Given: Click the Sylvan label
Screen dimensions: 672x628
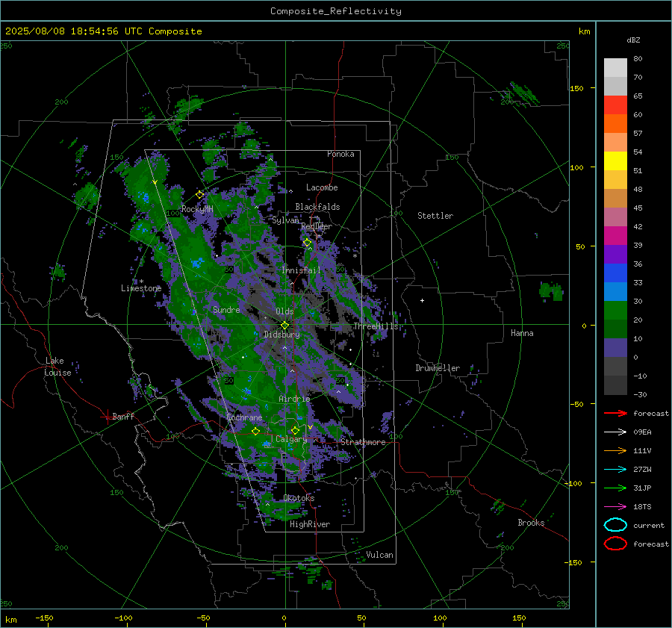Looking at the screenshot, I should (285, 220).
